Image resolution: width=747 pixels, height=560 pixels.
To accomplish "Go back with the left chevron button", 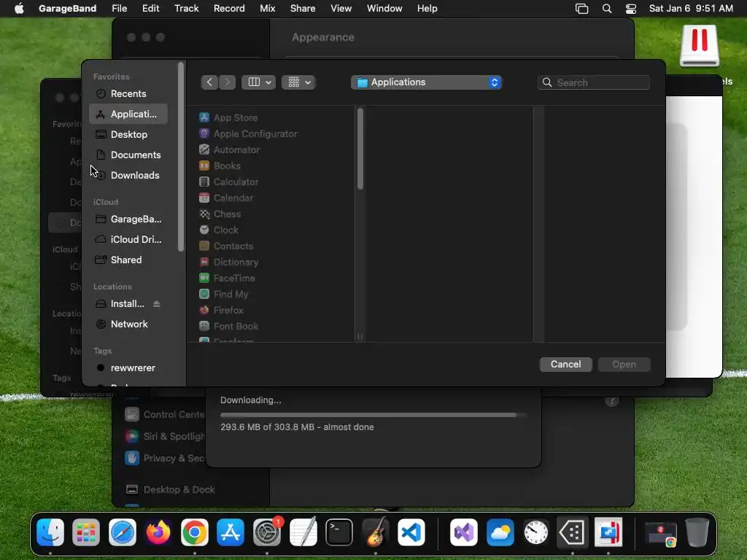I will tap(209, 82).
